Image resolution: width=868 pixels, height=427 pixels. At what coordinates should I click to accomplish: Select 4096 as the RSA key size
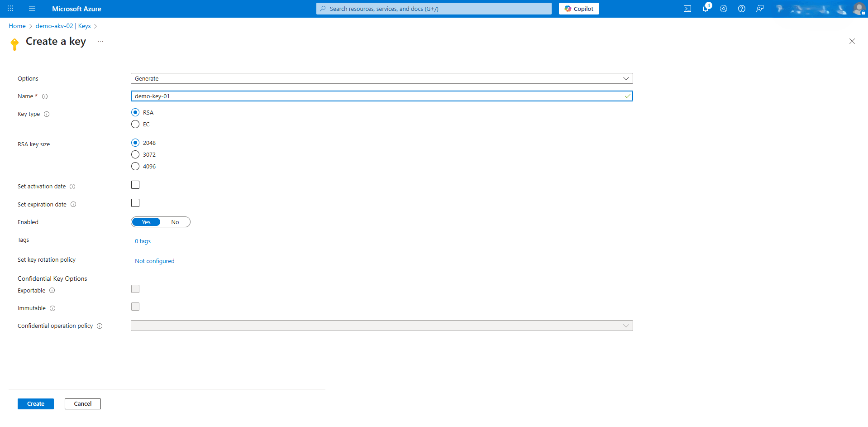135,166
